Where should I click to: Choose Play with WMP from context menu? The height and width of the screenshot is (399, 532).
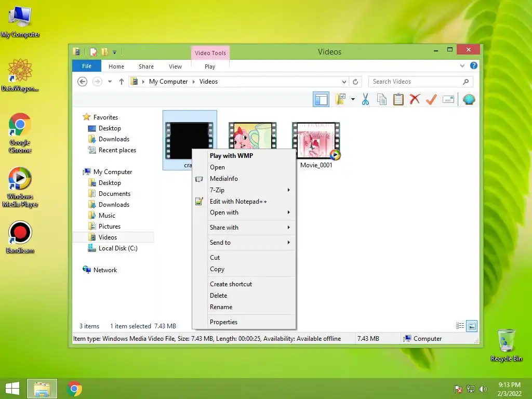point(244,156)
